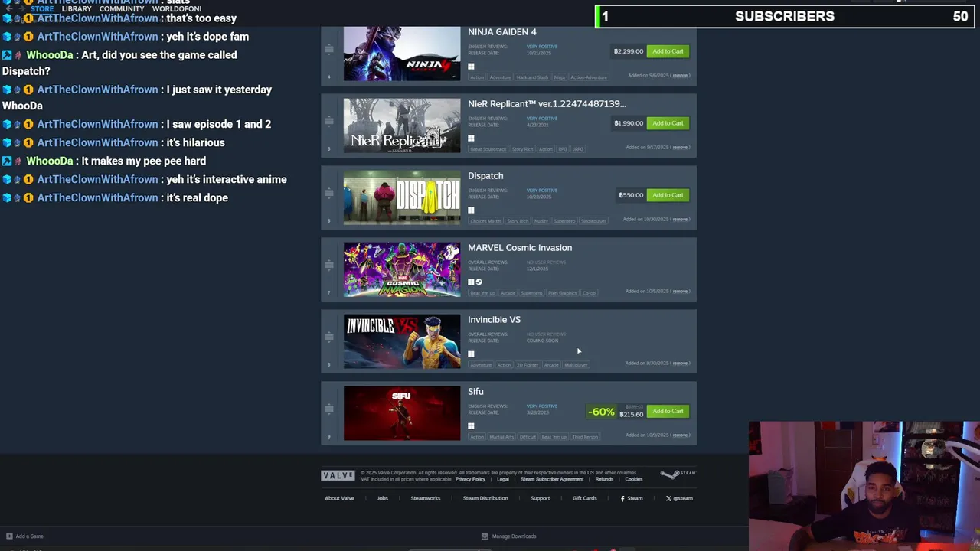Open the Dispatch game title link

point(485,176)
